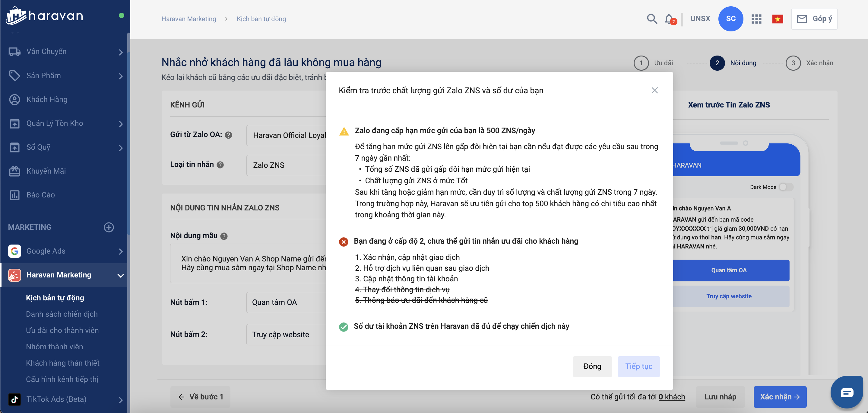The height and width of the screenshot is (413, 868).
Task: Click the Nút bấm 1 input field
Action: 286,302
